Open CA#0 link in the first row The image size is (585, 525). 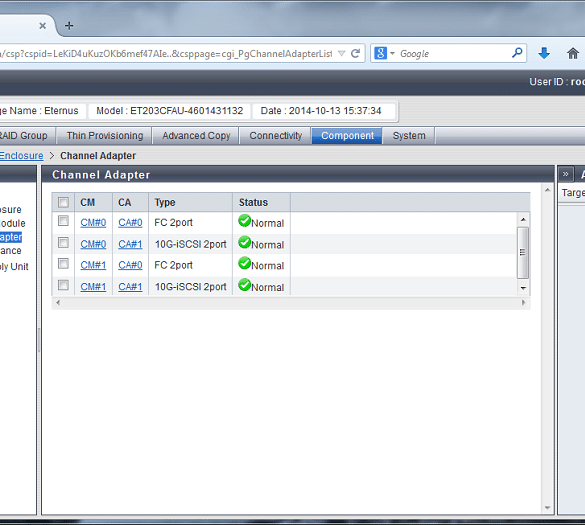130,223
